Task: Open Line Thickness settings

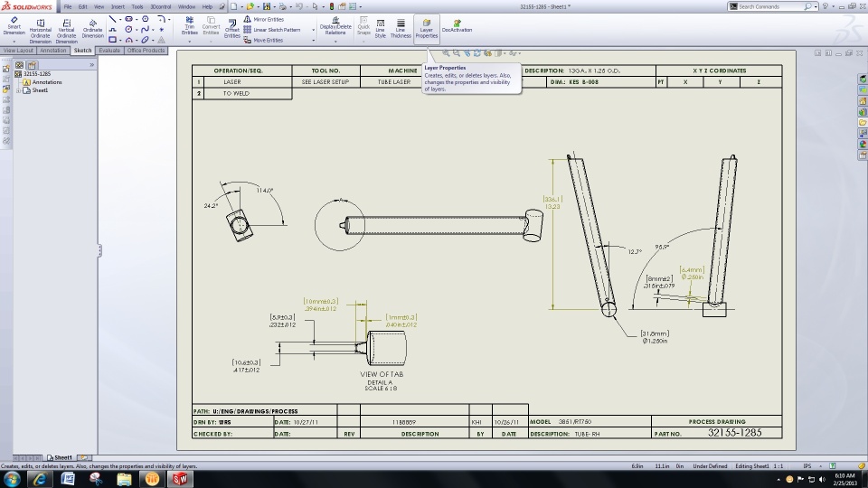Action: [401, 28]
